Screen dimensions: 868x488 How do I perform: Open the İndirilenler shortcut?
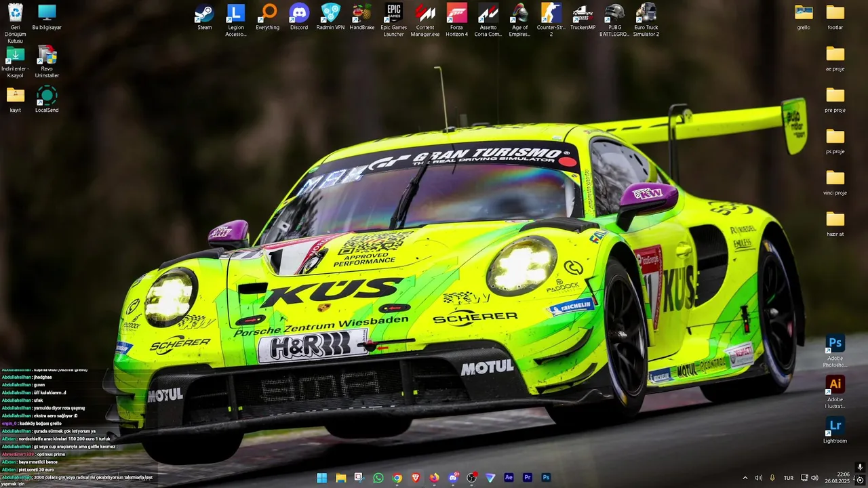coord(15,61)
